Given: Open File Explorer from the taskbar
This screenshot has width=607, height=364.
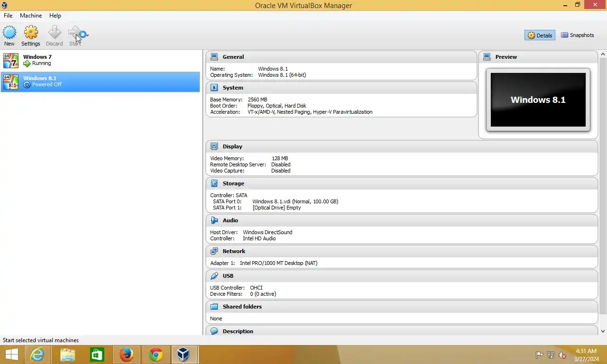Looking at the screenshot, I should tap(67, 355).
